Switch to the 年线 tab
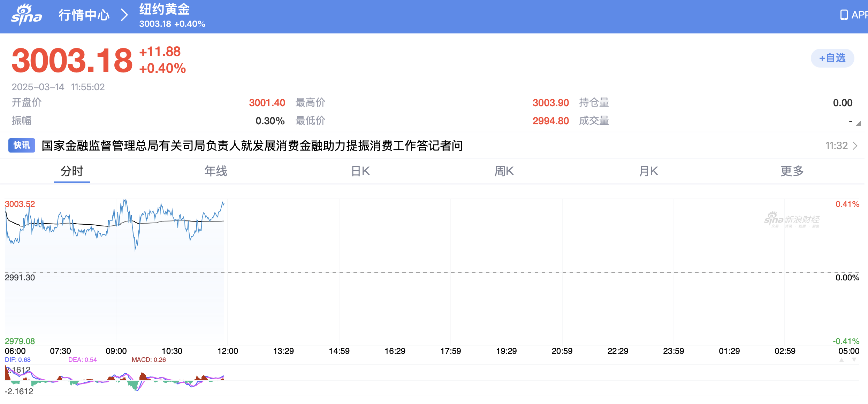Image resolution: width=868 pixels, height=404 pixels. (x=216, y=171)
